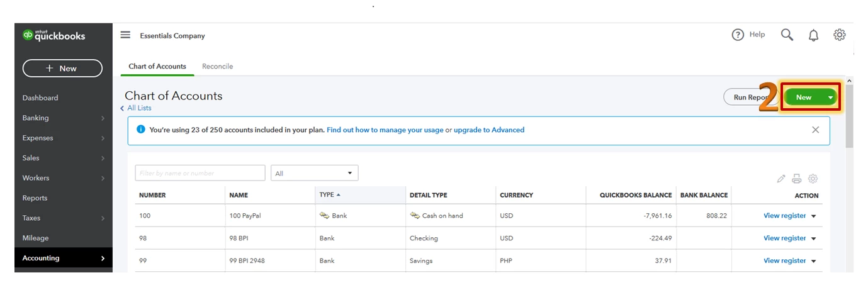Expand the Banking sidebar menu
Viewport: 868px width, 302px height.
[64, 118]
